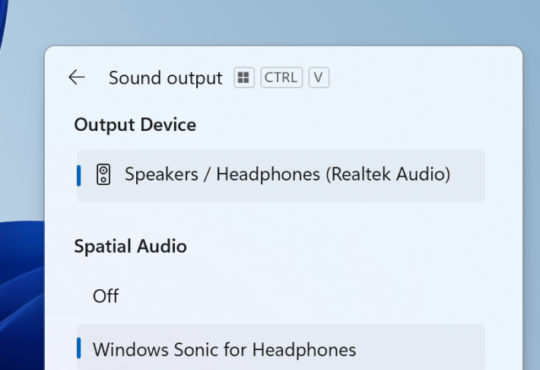The width and height of the screenshot is (540, 370).
Task: Click the V shortcut key badge
Action: (319, 78)
